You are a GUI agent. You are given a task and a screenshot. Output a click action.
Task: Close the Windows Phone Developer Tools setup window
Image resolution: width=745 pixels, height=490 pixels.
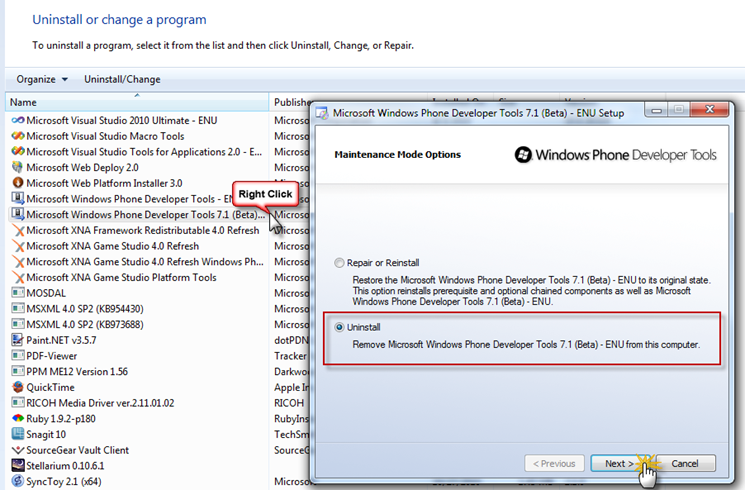(x=710, y=110)
